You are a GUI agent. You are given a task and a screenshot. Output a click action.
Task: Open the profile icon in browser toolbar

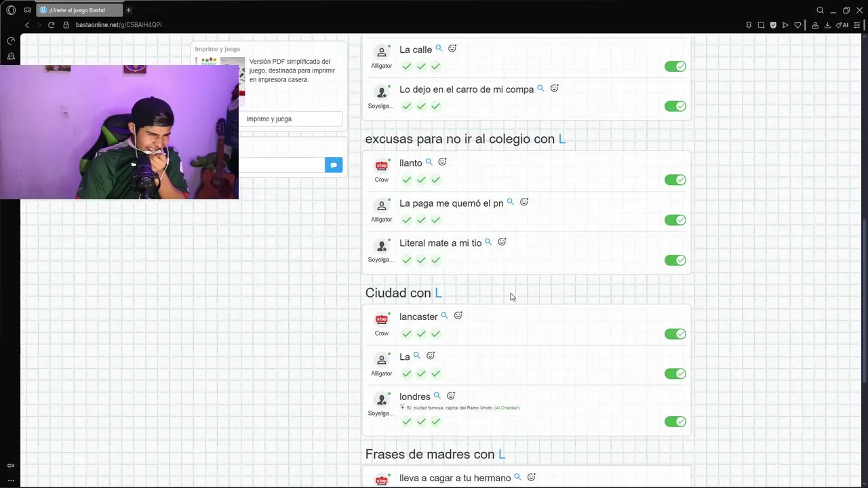point(815,25)
